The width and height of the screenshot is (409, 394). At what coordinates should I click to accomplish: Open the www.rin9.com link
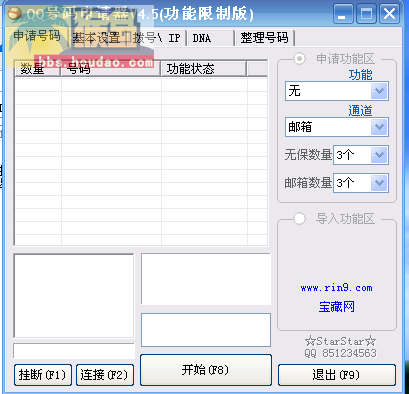tap(336, 288)
